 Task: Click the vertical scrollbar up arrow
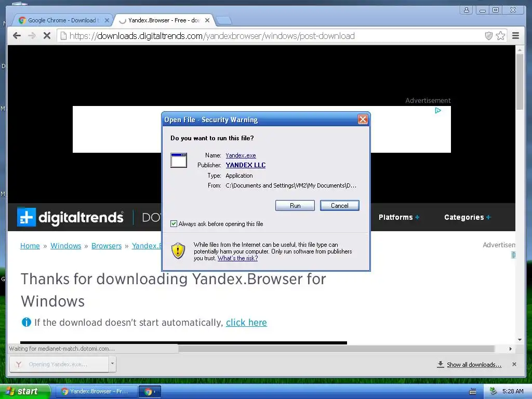520,49
